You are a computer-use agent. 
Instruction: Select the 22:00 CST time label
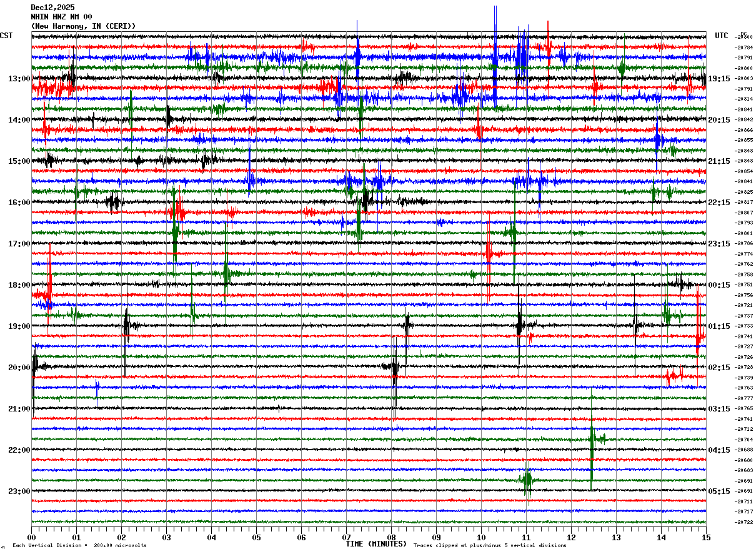pyautogui.click(x=19, y=450)
